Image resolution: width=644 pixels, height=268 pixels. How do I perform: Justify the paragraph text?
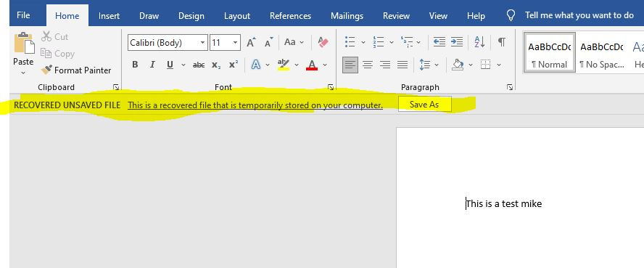point(402,65)
